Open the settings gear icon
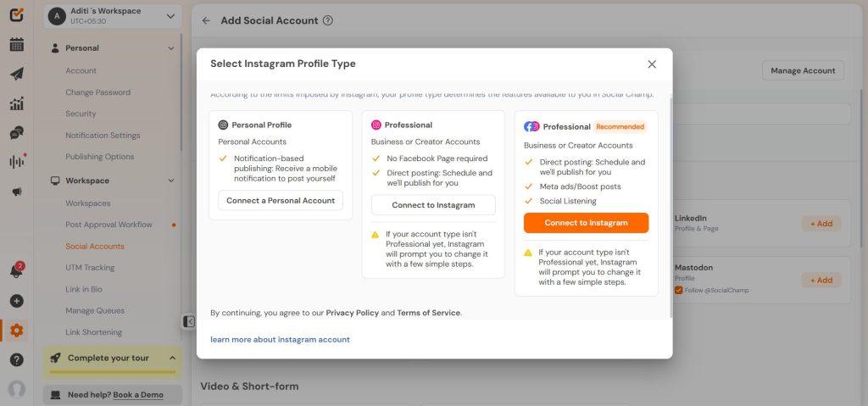This screenshot has width=868, height=406. pos(17,331)
